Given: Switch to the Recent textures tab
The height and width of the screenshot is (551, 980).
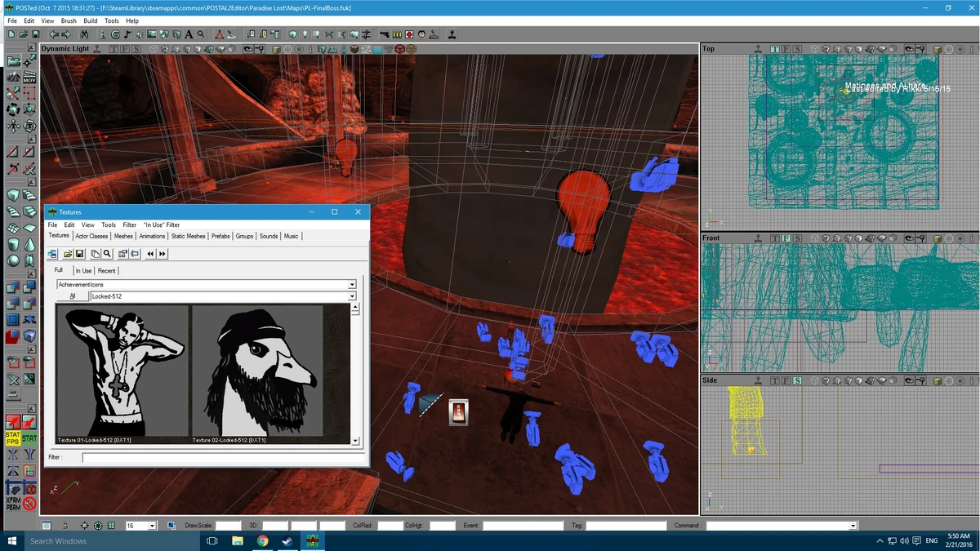Looking at the screenshot, I should tap(107, 270).
